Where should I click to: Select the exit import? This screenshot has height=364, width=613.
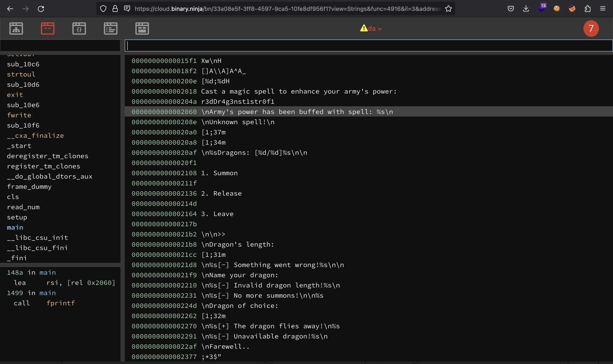pyautogui.click(x=15, y=95)
